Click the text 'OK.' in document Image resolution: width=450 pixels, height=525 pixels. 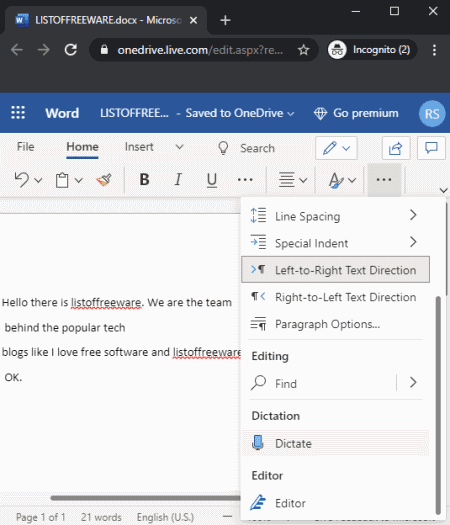click(13, 377)
